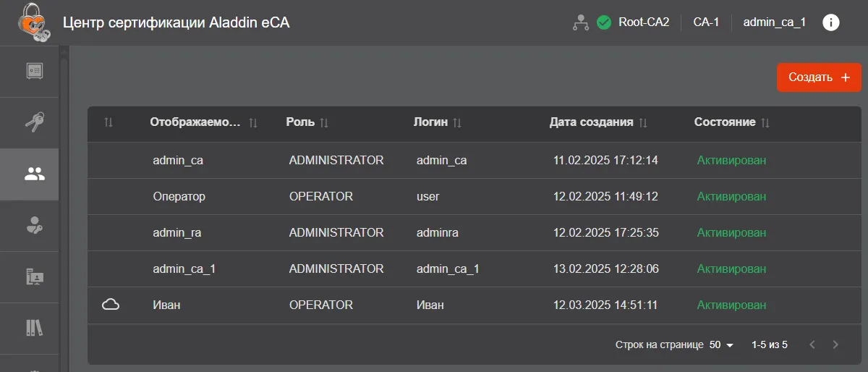The width and height of the screenshot is (868, 372).
Task: Select the Оператор display name cell
Action: (x=179, y=196)
